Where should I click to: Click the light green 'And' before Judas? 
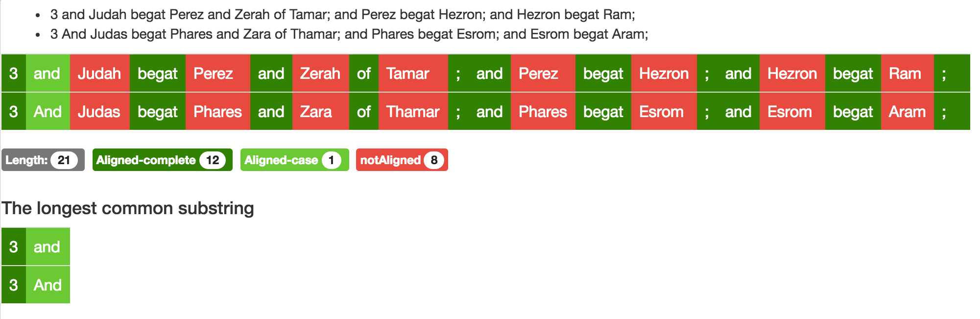(x=48, y=112)
